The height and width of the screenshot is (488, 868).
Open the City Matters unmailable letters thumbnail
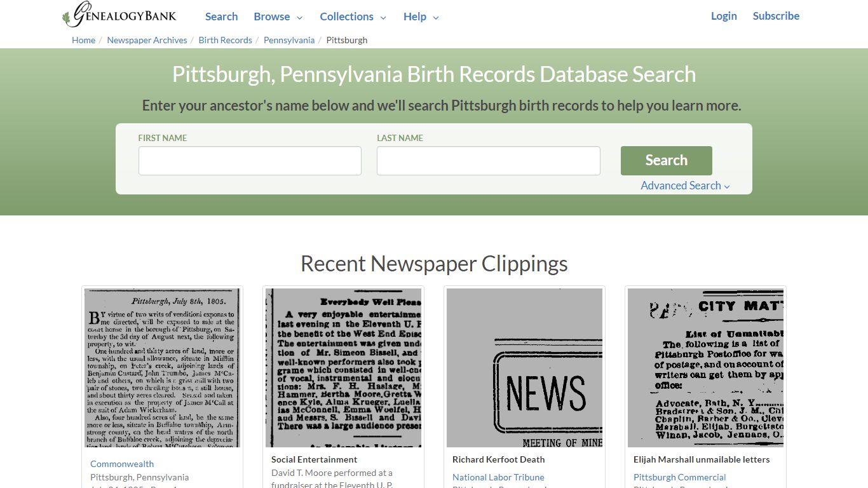pos(705,368)
